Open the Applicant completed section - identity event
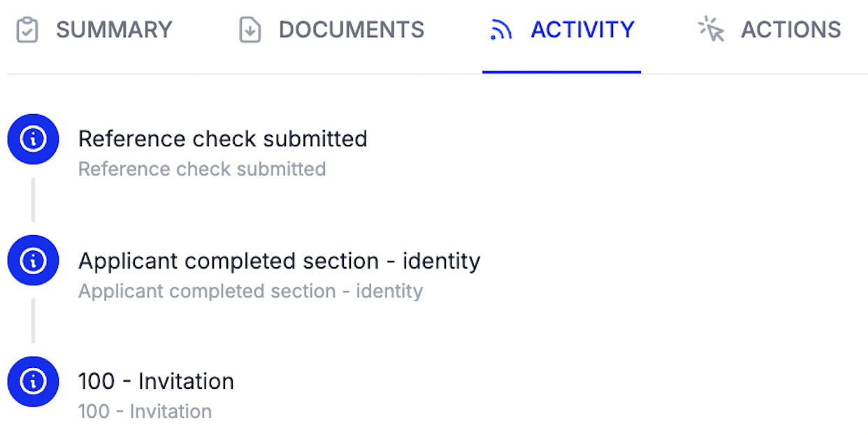 point(280,260)
